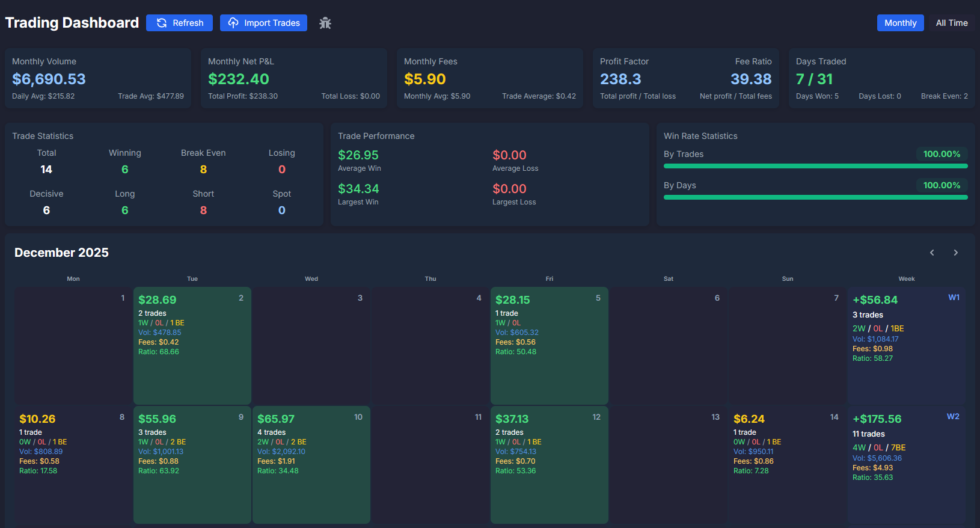Click Trading Dashboard title
This screenshot has height=528, width=980.
[x=72, y=23]
